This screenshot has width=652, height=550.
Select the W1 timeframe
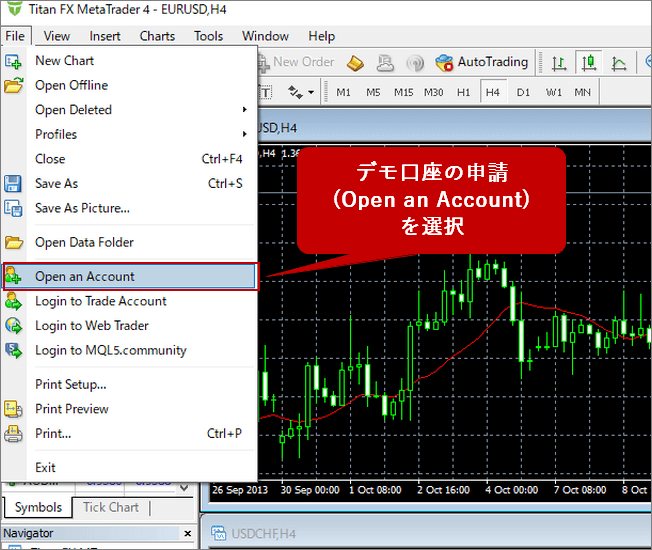click(x=553, y=92)
